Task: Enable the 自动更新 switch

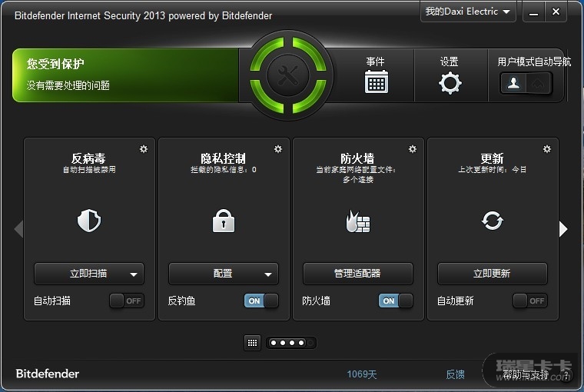Action: click(x=530, y=301)
